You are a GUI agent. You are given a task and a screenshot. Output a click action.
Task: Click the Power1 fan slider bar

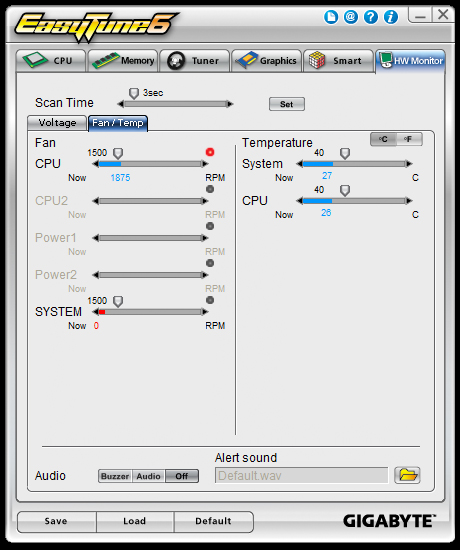[x=151, y=238]
